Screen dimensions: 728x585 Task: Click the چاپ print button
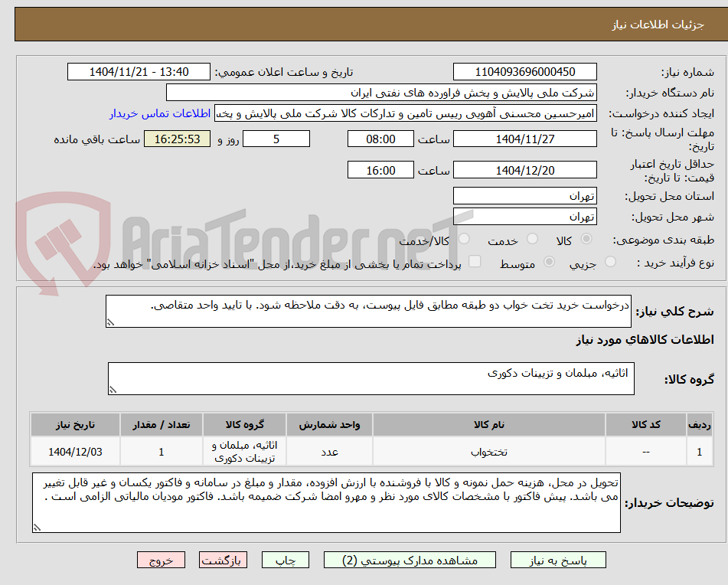(x=285, y=560)
